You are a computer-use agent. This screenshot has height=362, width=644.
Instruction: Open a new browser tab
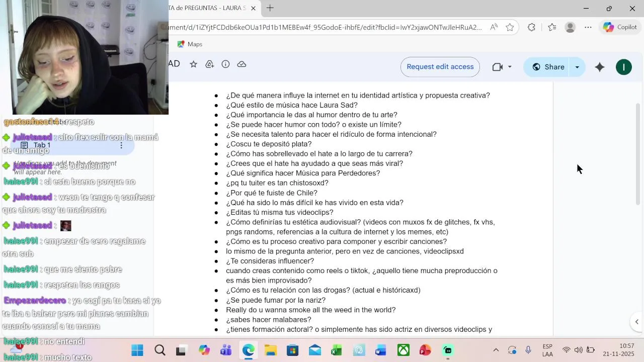(x=270, y=8)
